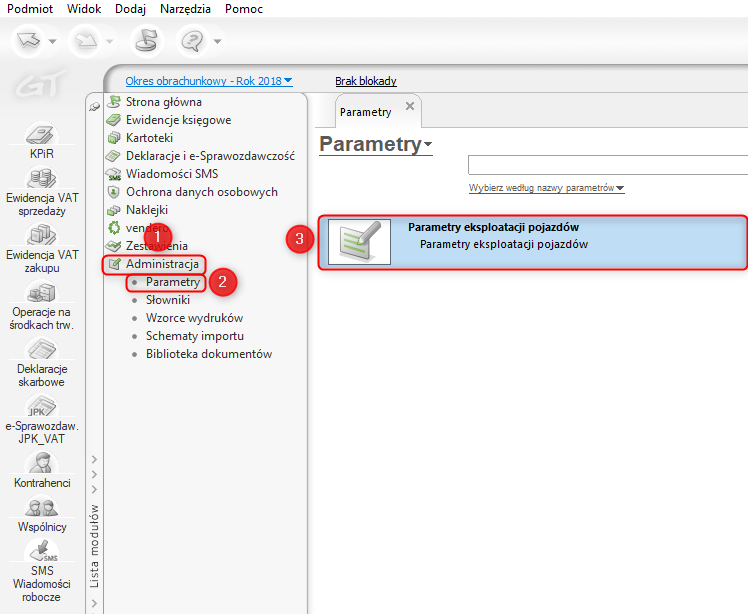The image size is (748, 614).
Task: Click the Brak blokady link
Action: pos(366,81)
